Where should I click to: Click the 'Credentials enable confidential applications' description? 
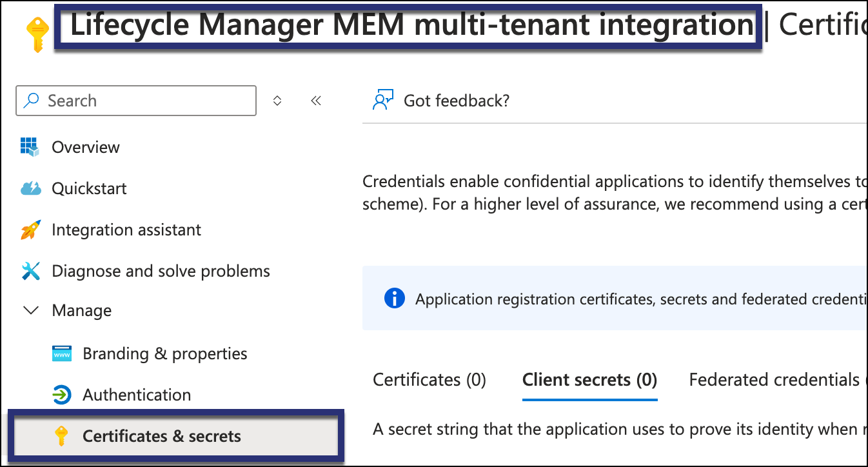point(613,193)
